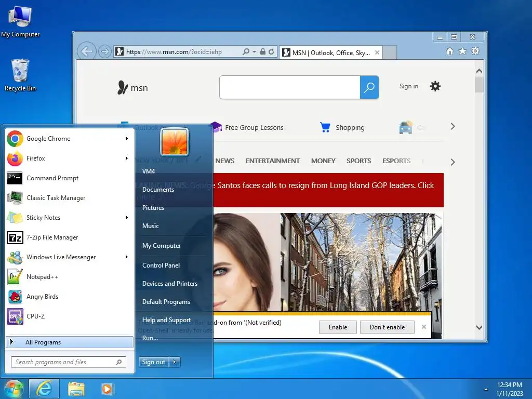Click the My Computer desktop icon

pos(20,22)
